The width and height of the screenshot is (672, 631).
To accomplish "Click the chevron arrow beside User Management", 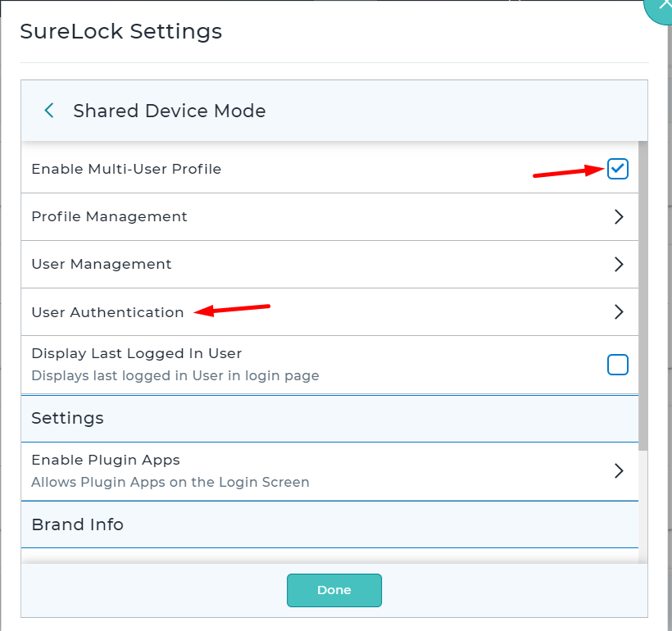I will click(x=619, y=265).
